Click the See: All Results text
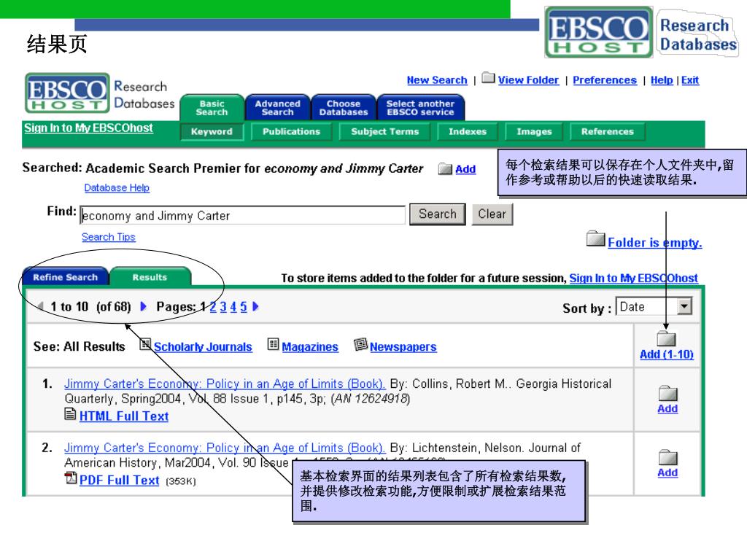Image resolution: width=747 pixels, height=560 pixels. (79, 346)
